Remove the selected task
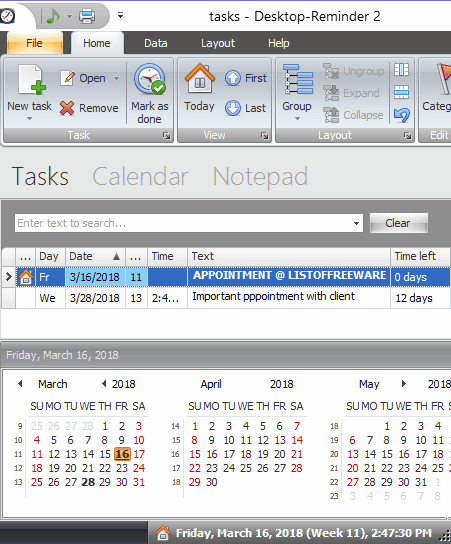This screenshot has width=451, height=544. tap(67, 108)
